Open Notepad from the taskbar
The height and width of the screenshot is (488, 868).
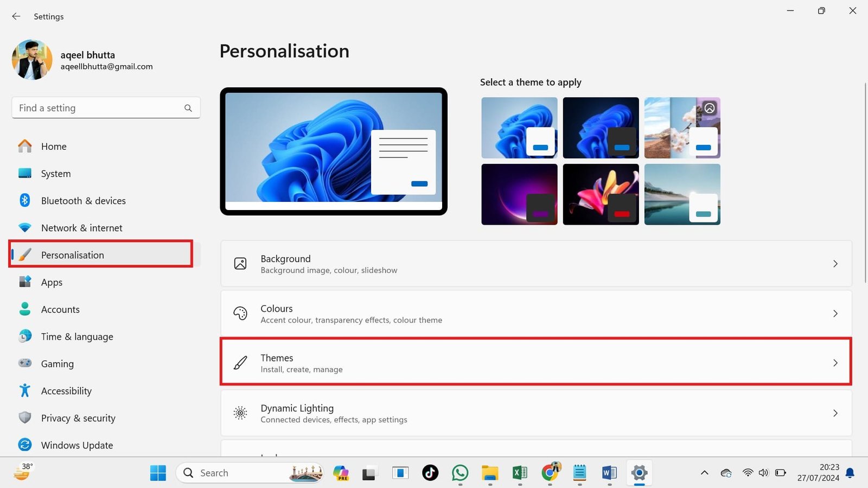pos(579,473)
